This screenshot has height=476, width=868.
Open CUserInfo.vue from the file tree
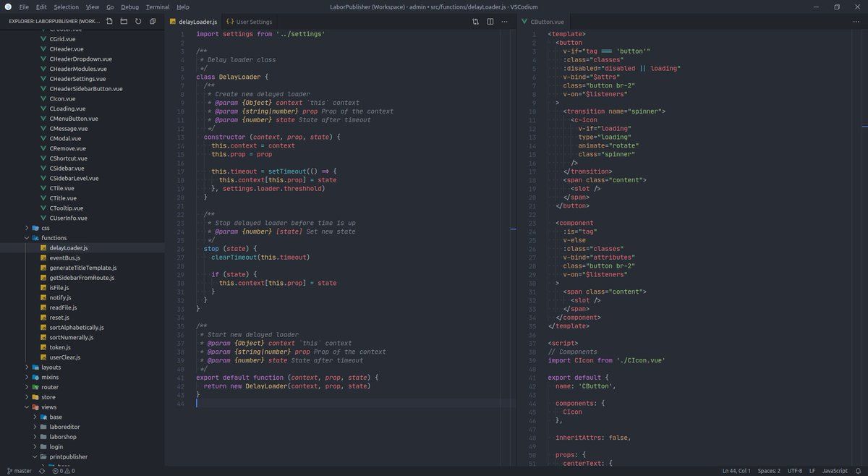tap(82, 218)
